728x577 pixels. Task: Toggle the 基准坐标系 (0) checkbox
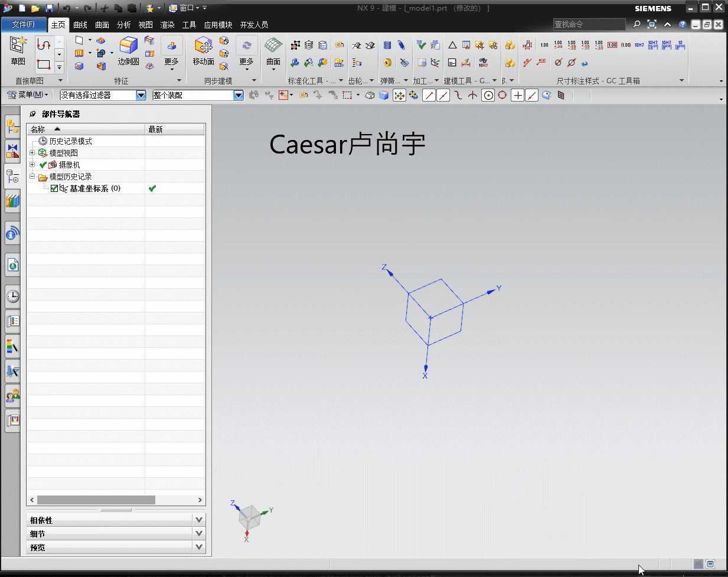click(54, 188)
